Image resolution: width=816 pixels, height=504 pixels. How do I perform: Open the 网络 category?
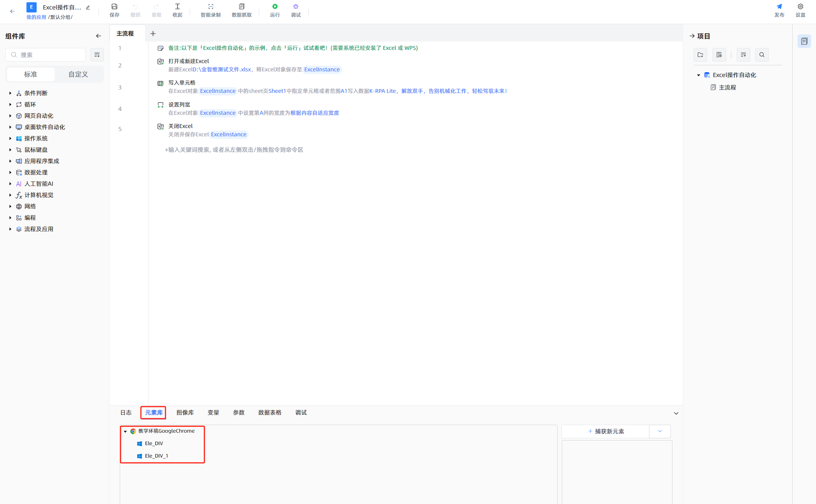coord(30,207)
